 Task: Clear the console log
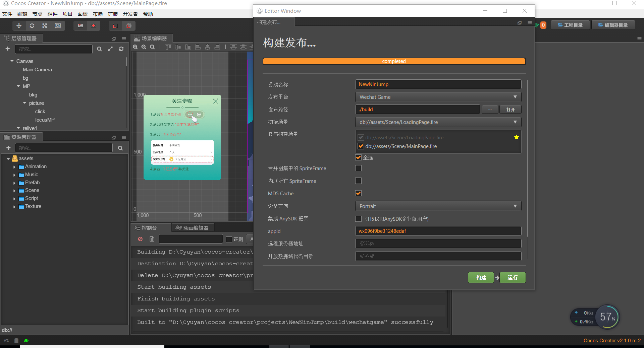click(x=140, y=239)
